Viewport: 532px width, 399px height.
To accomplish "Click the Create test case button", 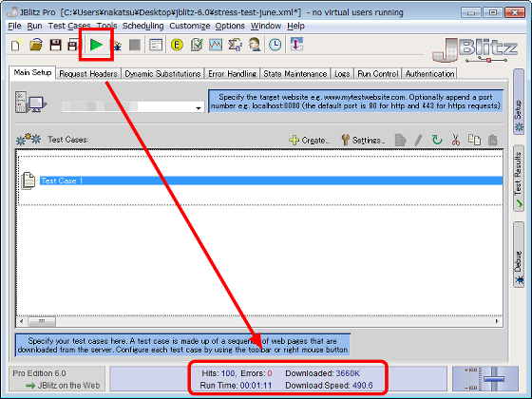I will 309,140.
